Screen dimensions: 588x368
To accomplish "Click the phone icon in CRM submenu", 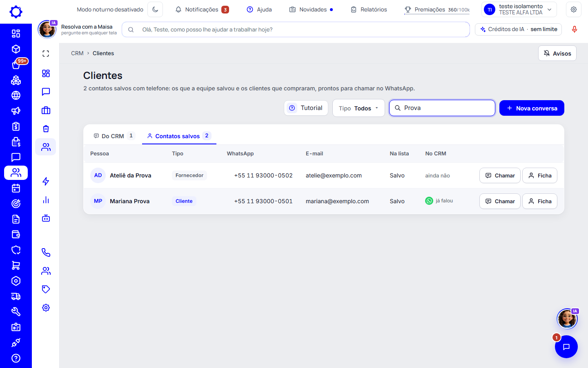I will point(46,252).
